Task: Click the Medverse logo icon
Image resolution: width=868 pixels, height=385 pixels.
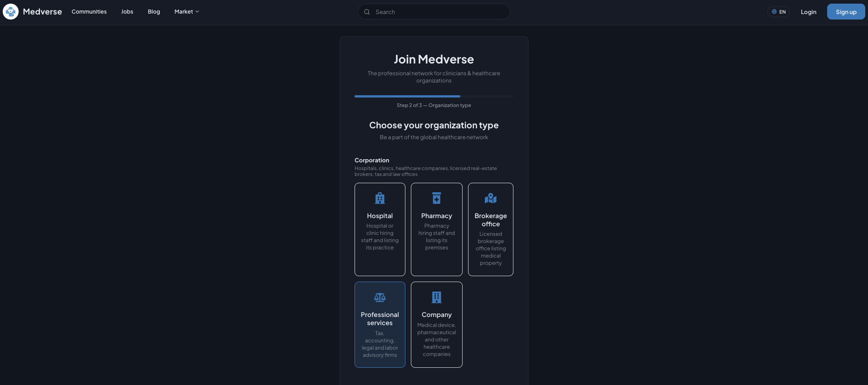Action: (x=10, y=12)
